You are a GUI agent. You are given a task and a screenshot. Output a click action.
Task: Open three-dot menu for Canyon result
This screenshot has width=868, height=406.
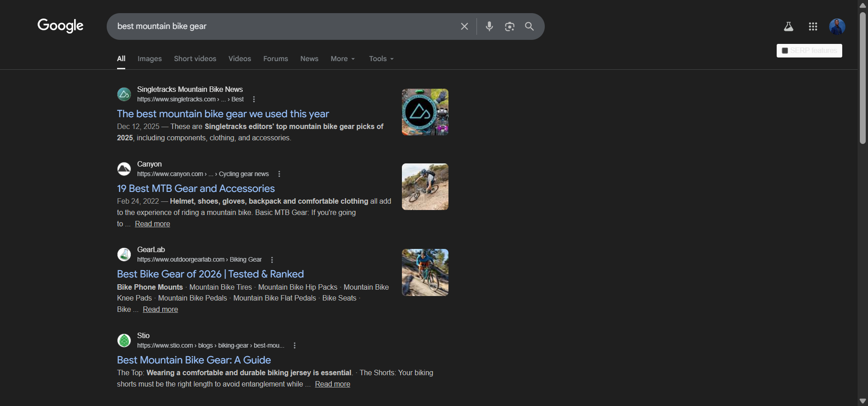coord(279,174)
